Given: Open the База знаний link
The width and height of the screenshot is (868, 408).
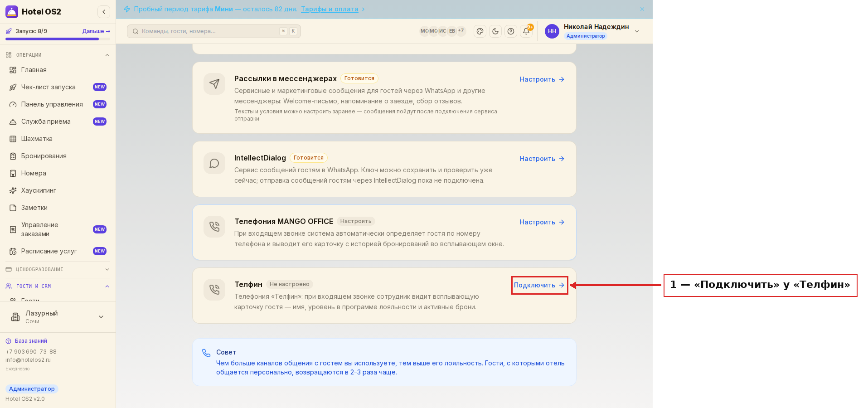Looking at the screenshot, I should [26, 341].
